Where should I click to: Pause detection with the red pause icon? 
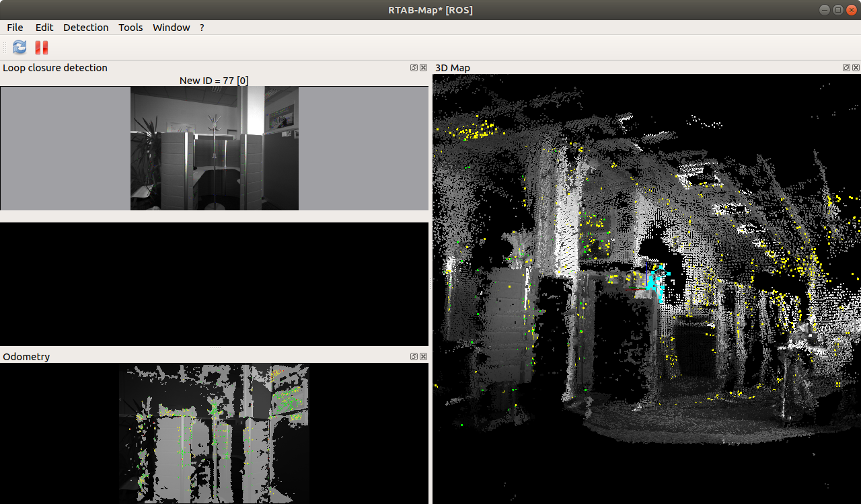[42, 47]
